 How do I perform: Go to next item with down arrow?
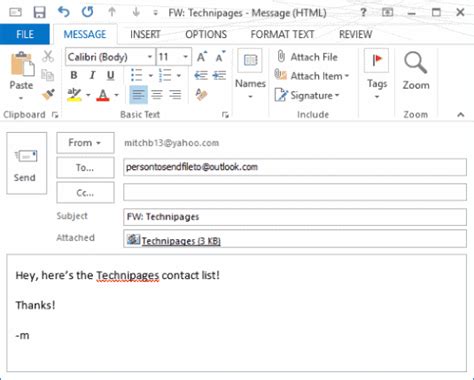[136, 12]
